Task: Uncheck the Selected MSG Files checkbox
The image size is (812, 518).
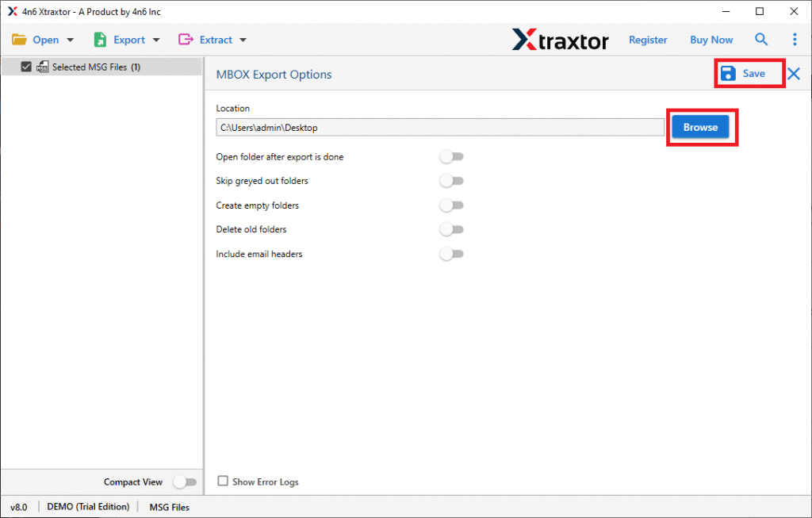Action: (x=26, y=67)
